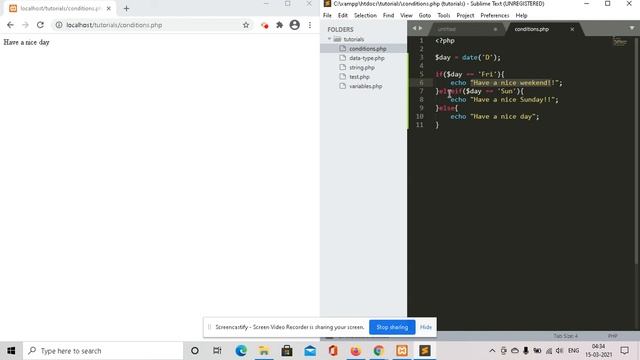Click the Sublime minimap preview
The image size is (640, 360).
coord(620,41)
